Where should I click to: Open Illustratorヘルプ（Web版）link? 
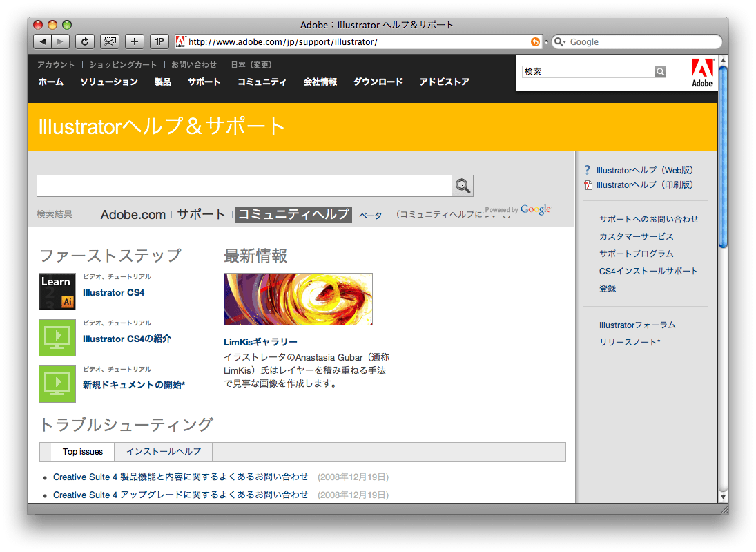(645, 171)
